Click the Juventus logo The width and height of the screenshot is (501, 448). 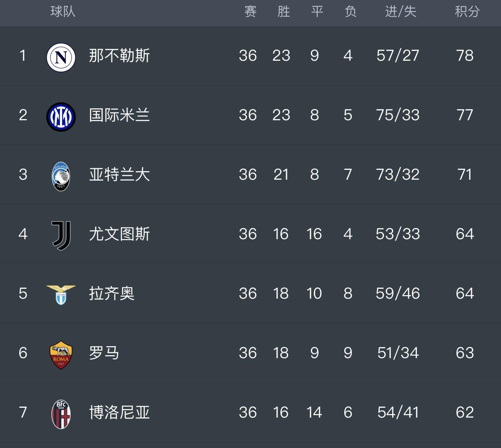[x=61, y=236]
